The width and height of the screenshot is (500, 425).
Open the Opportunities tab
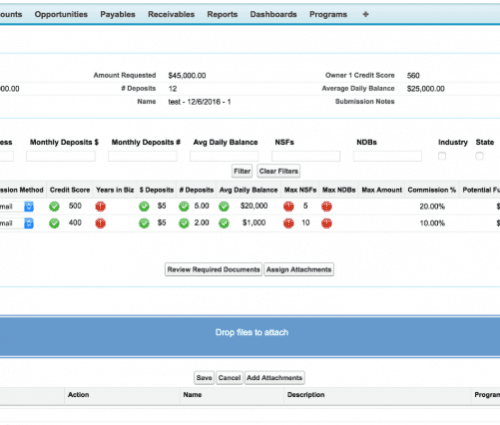[x=61, y=14]
